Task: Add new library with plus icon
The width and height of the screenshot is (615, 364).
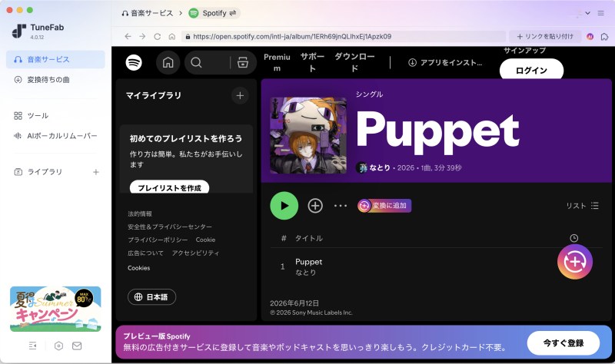Action: pos(95,172)
